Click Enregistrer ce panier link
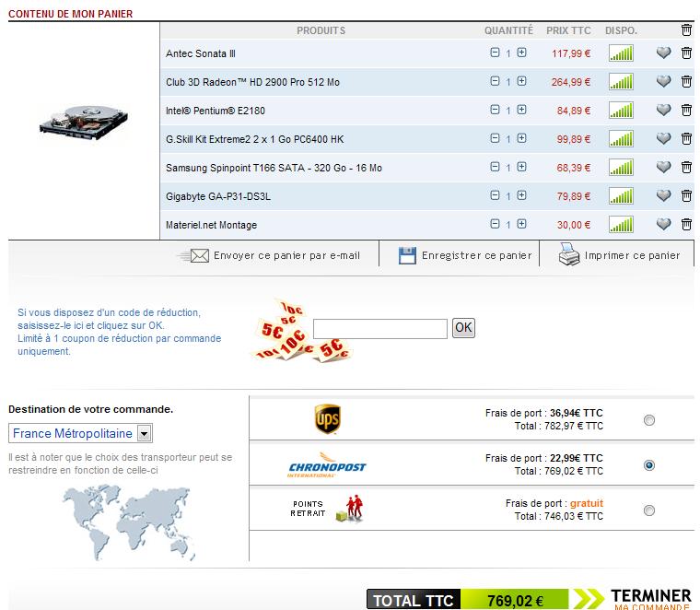The width and height of the screenshot is (700, 610). tap(476, 256)
